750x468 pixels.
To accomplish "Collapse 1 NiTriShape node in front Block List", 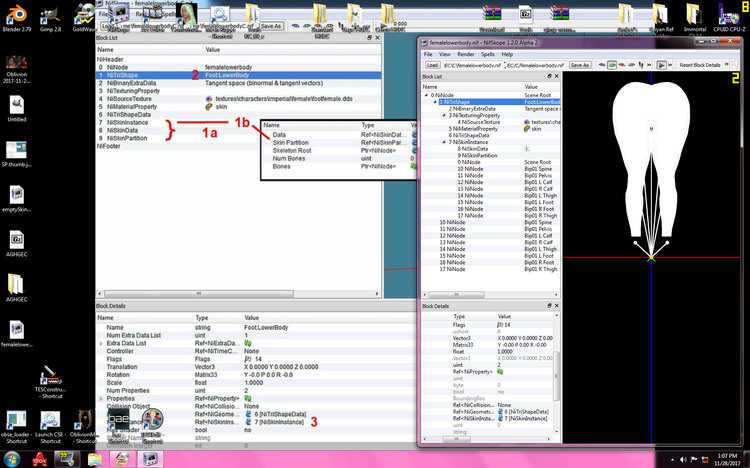I will (x=435, y=102).
